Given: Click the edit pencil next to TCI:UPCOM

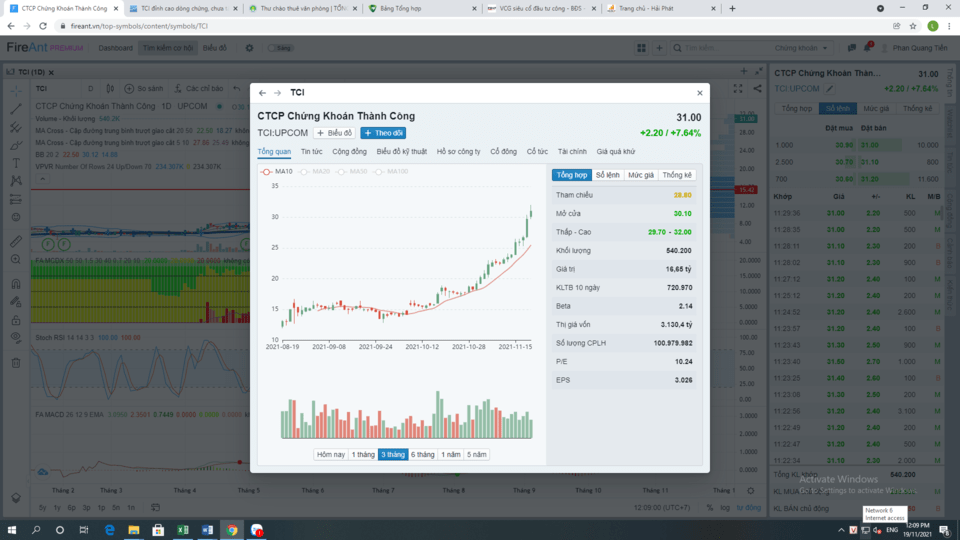Looking at the screenshot, I should tap(830, 89).
